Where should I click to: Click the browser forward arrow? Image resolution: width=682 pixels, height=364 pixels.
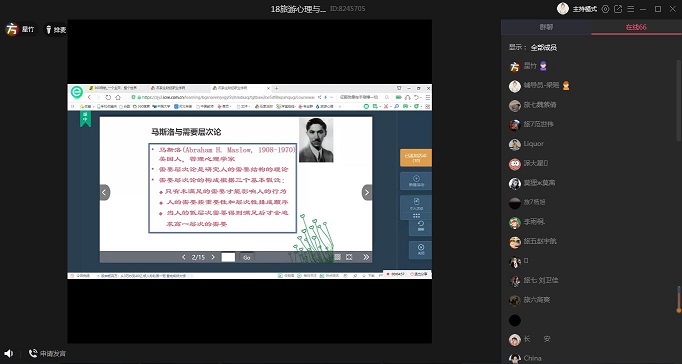pyautogui.click(x=98, y=97)
